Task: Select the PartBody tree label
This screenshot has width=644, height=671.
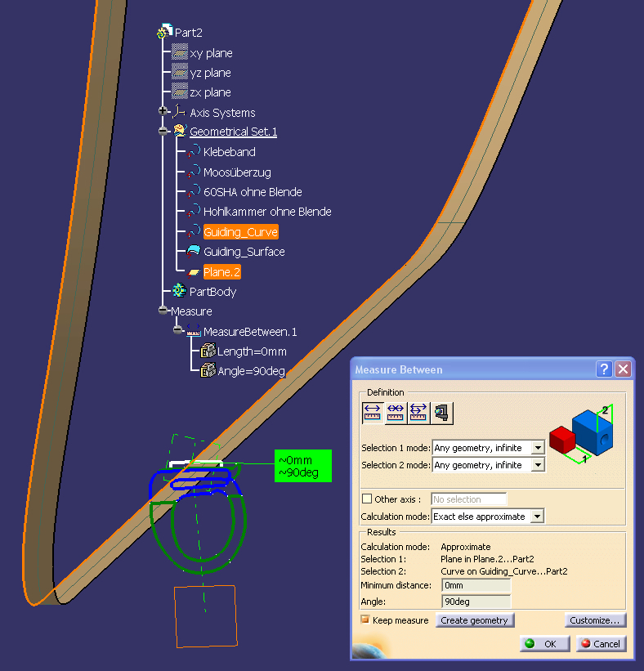Action: coord(213,292)
